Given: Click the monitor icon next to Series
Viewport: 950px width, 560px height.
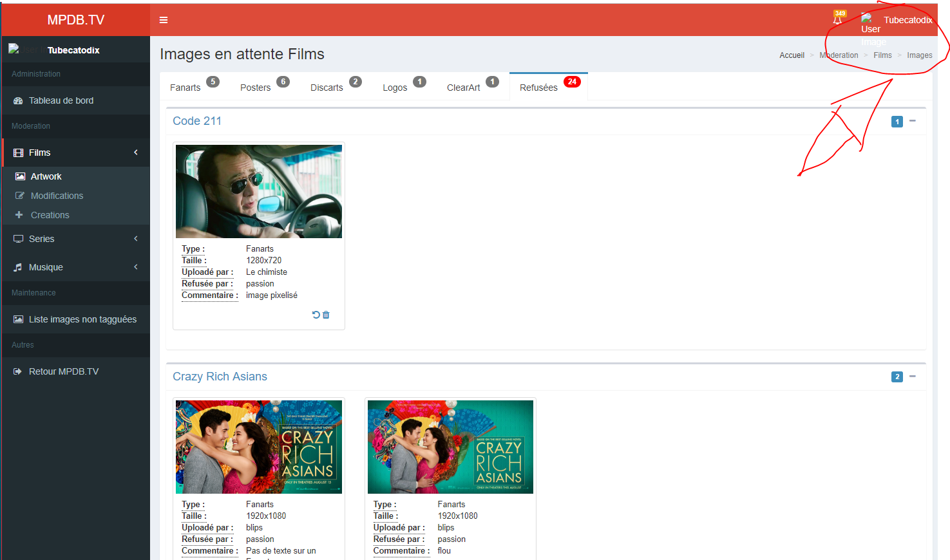Looking at the screenshot, I should coord(18,239).
